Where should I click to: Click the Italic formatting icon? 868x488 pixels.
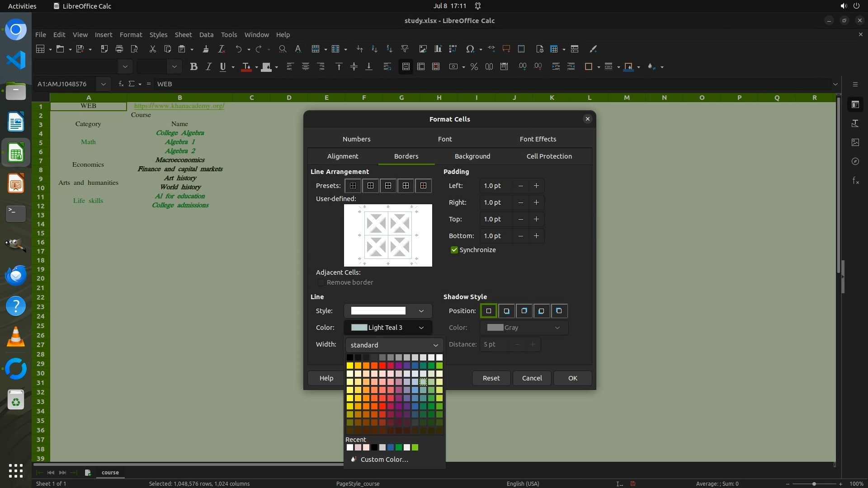tap(208, 67)
